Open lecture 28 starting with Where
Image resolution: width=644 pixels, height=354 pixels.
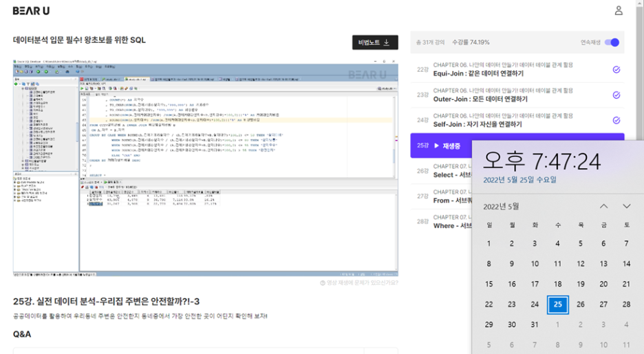coord(441,222)
